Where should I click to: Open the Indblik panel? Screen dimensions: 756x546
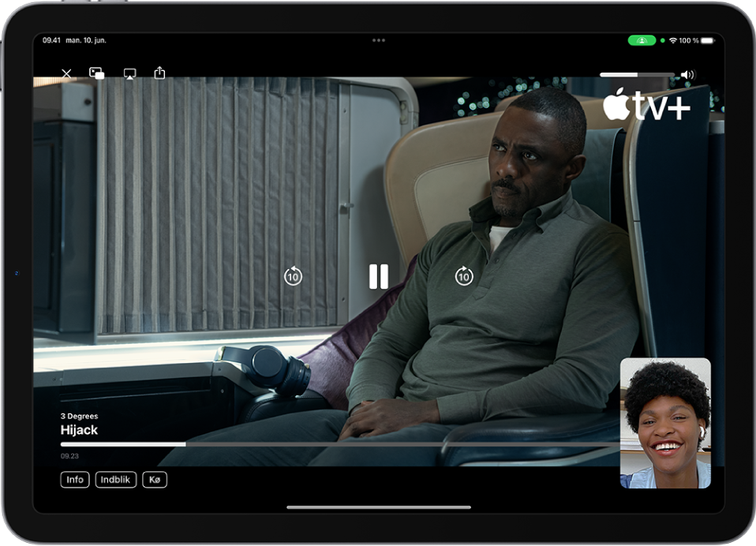coord(115,480)
